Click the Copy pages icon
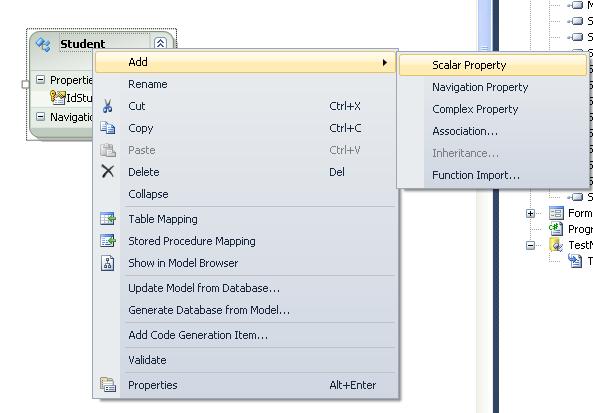 coord(108,128)
